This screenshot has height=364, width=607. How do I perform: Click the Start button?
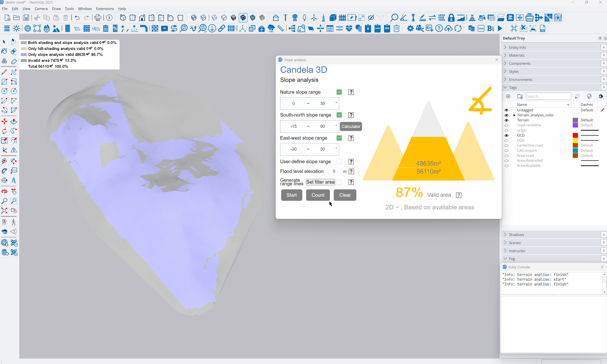[291, 195]
